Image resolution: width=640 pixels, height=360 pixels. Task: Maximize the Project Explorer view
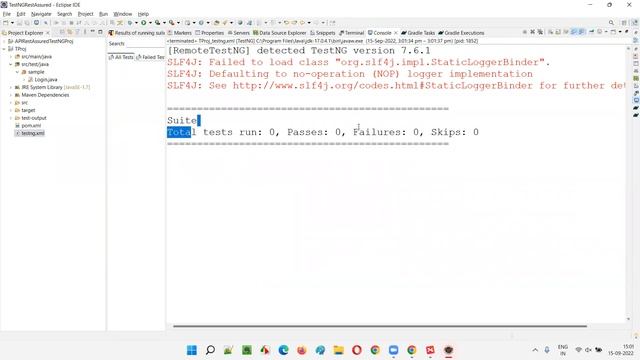coord(100,32)
